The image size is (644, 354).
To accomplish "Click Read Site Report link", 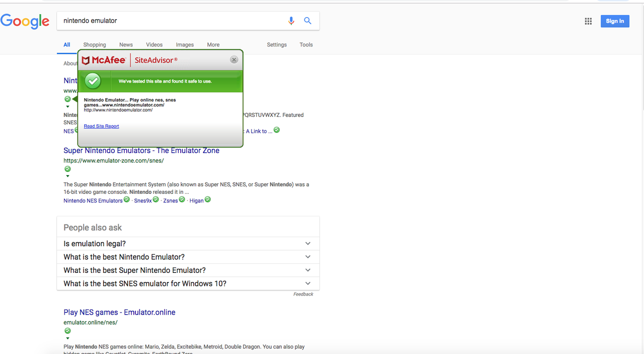I will click(102, 126).
